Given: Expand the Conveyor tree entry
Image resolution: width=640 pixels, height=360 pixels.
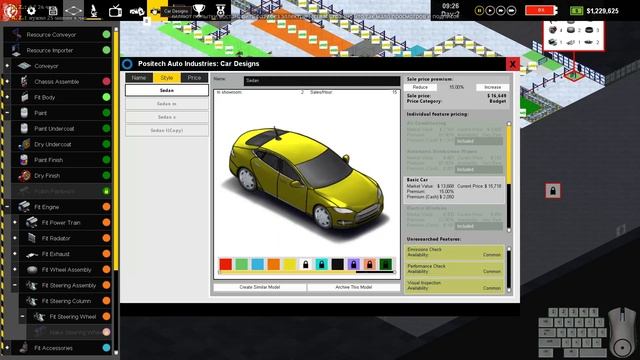Looking at the screenshot, I should pos(7,66).
